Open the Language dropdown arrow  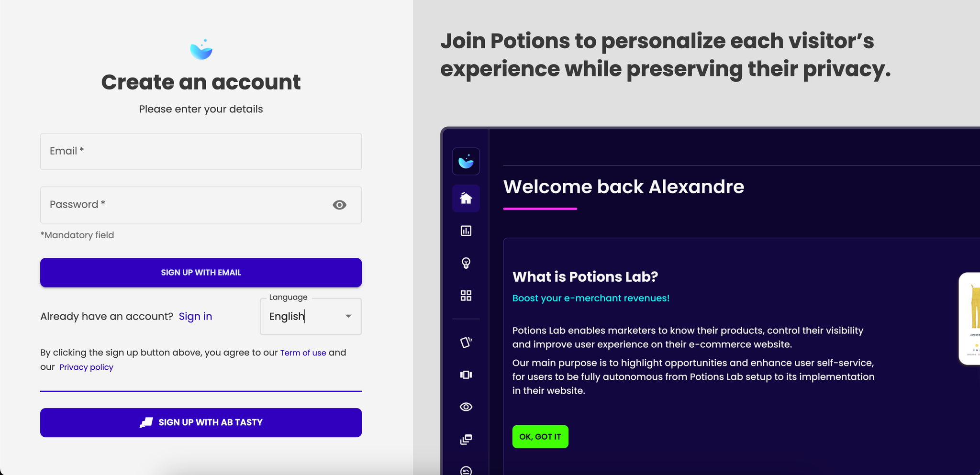coord(348,316)
